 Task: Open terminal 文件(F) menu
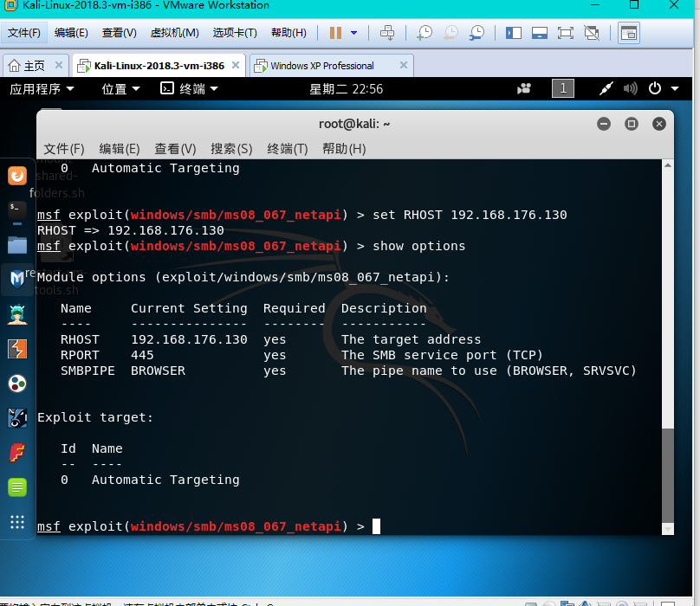click(x=64, y=149)
